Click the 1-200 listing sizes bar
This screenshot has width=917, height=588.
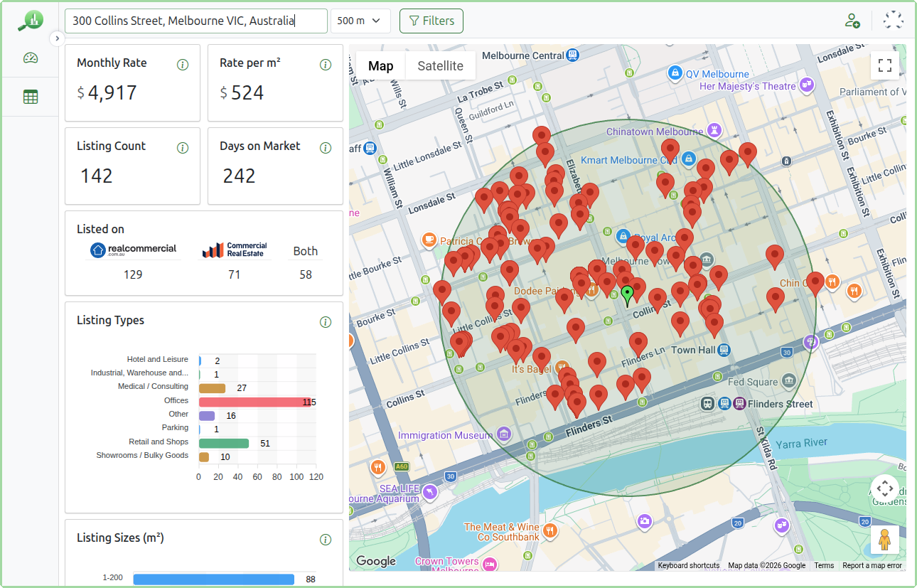point(213,579)
